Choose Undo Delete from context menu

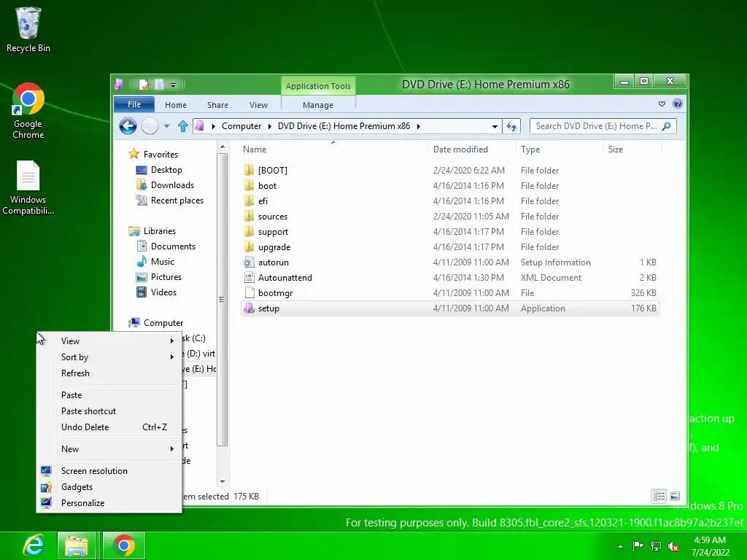[x=109, y=427]
